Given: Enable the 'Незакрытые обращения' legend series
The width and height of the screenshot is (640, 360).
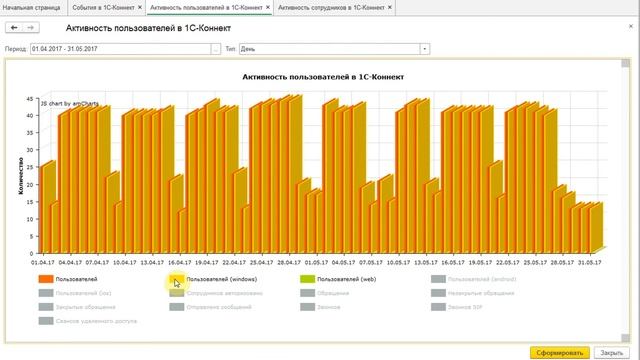Looking at the screenshot, I should (473, 293).
